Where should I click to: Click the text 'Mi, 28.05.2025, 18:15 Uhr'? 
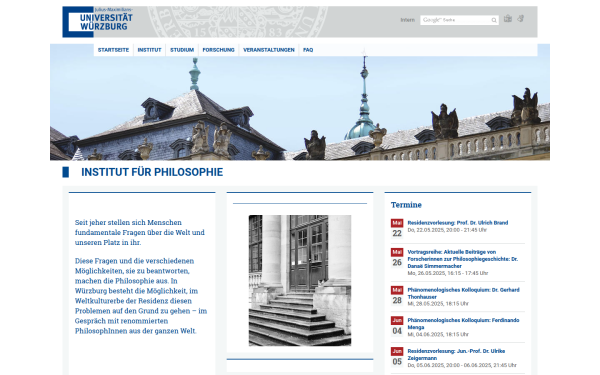438,303
